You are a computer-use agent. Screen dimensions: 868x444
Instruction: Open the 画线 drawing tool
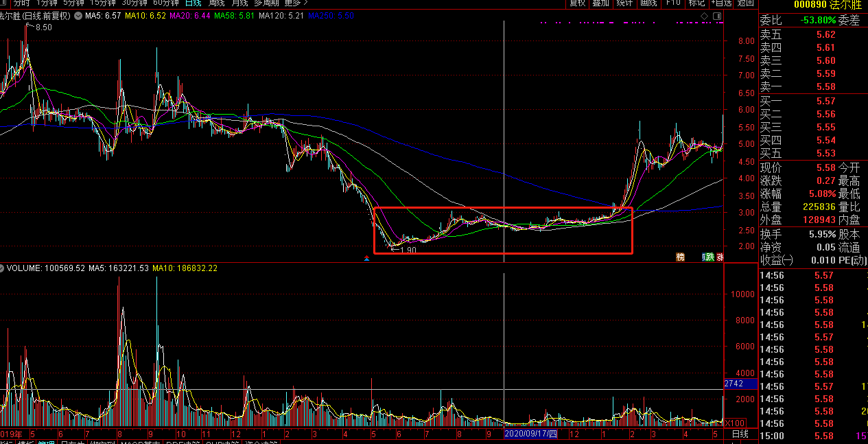pos(648,3)
